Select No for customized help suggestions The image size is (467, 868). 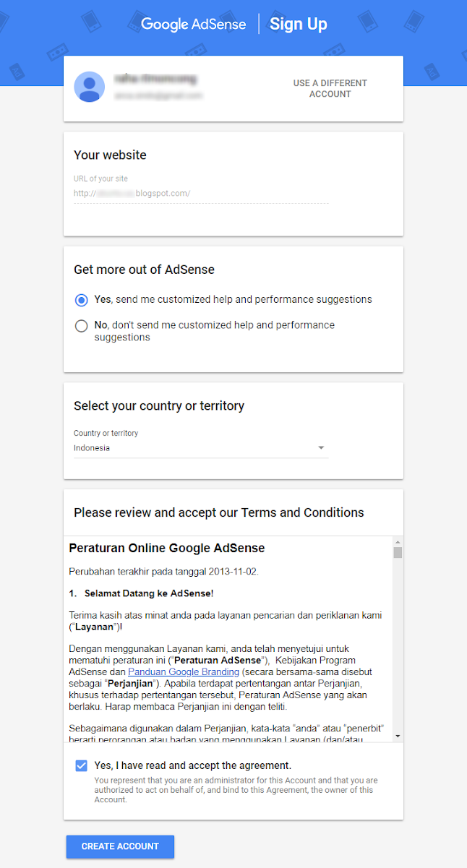click(x=82, y=326)
